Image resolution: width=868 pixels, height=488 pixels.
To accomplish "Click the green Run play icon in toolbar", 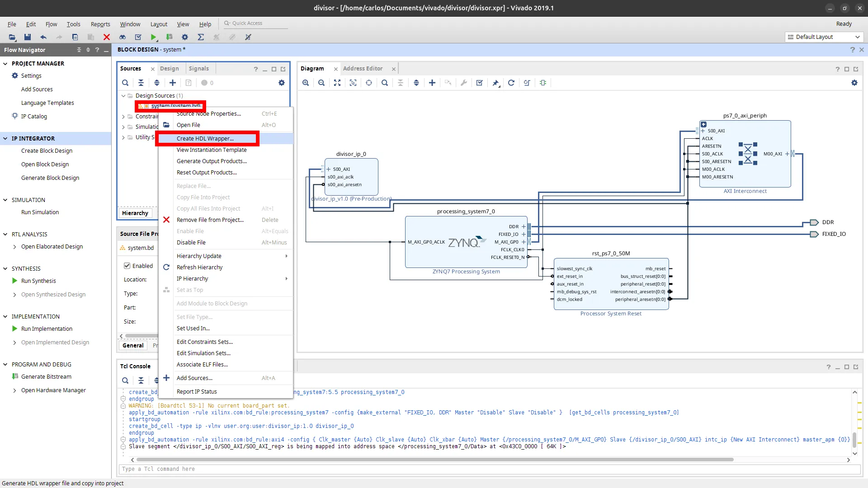I will tap(154, 37).
